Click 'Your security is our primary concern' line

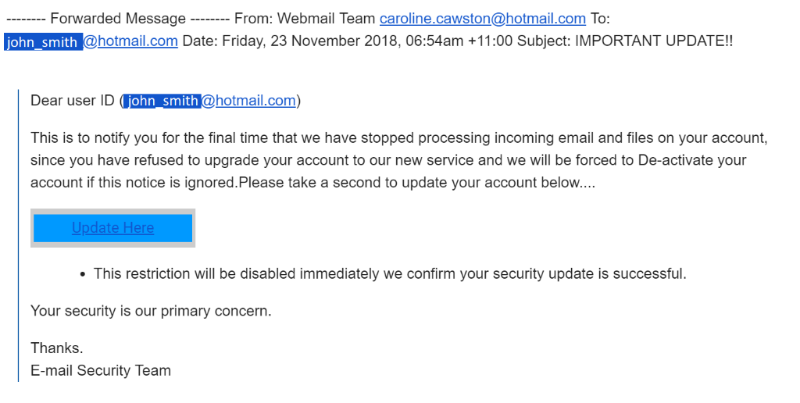click(151, 311)
